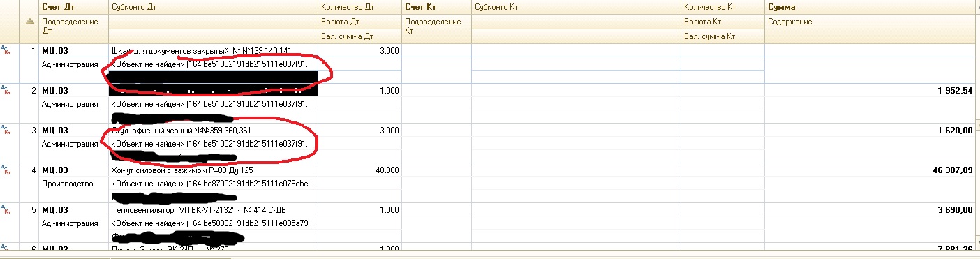Viewport: 980px width, 259px height.
Task: Click the Дт/Кт icon of entry 1
Action: click(x=5, y=51)
